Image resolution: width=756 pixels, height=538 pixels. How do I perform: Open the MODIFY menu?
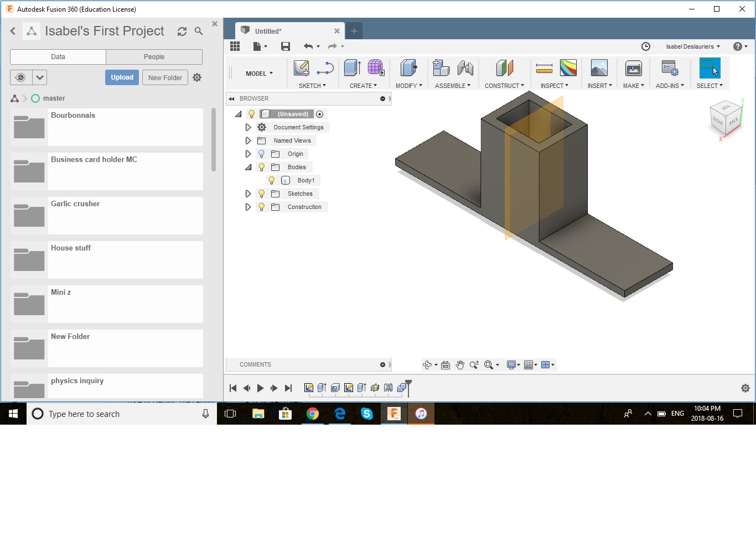408,86
